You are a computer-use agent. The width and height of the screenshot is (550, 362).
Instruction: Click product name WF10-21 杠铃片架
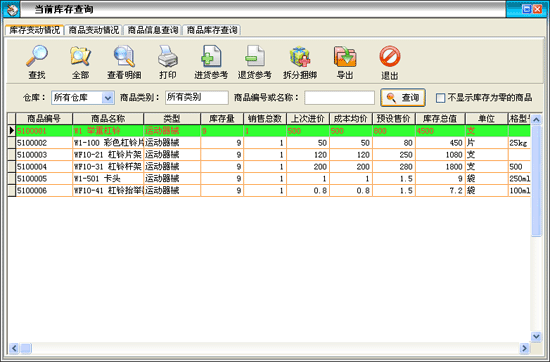108,155
